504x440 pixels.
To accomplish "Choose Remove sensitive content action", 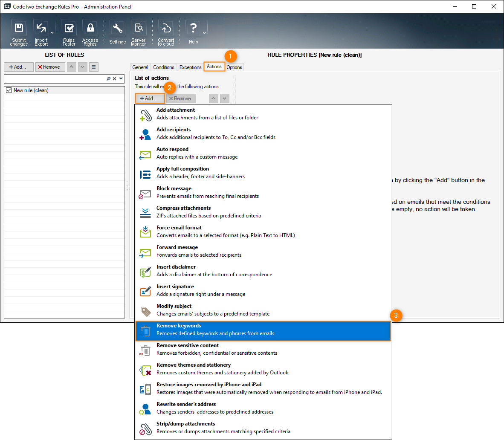I will (x=263, y=349).
